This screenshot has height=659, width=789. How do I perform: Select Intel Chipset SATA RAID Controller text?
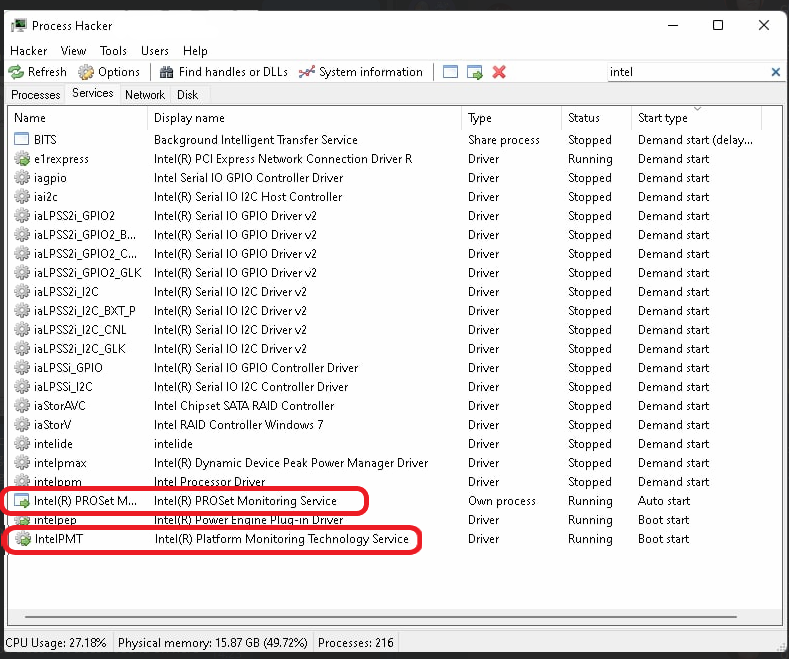[244, 405]
